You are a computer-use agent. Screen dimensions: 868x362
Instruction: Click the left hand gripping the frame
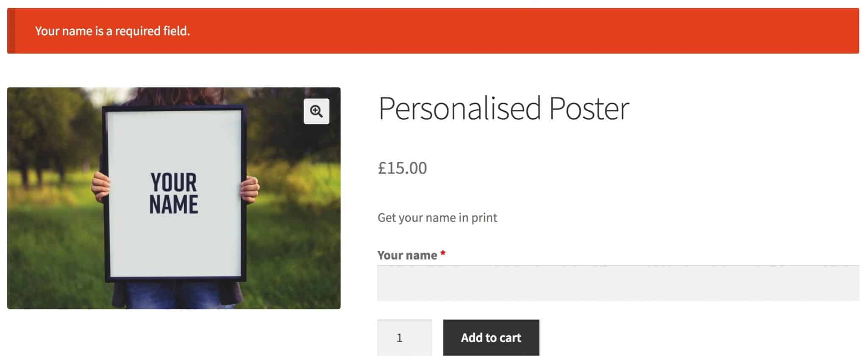(x=100, y=185)
